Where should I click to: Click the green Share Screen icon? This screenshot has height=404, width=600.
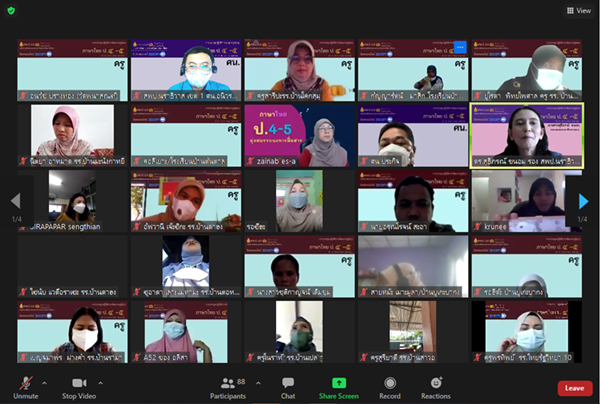tap(339, 383)
